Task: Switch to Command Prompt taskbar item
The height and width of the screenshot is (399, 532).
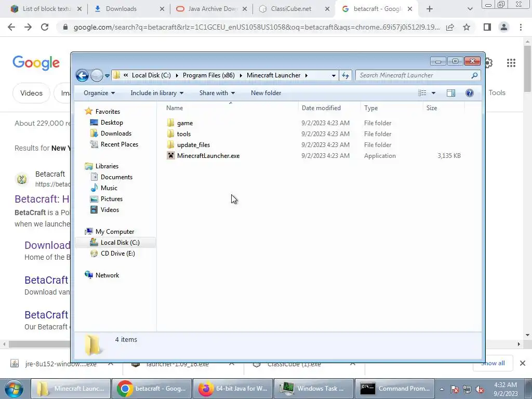Action: tap(395, 389)
